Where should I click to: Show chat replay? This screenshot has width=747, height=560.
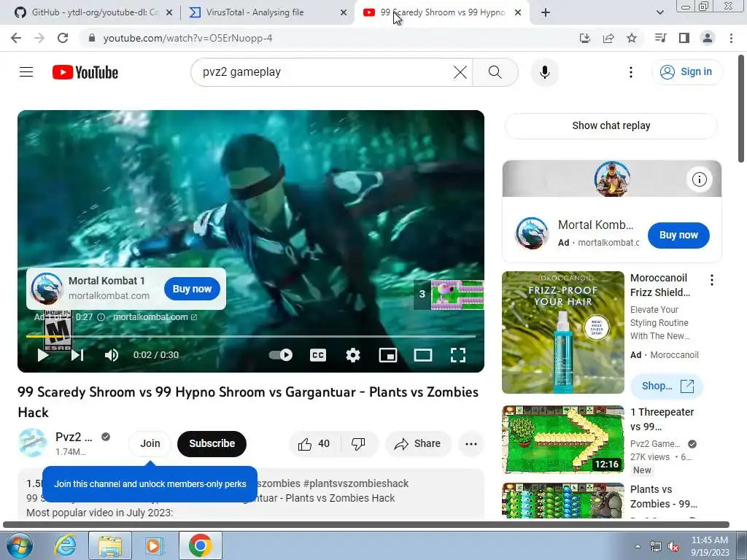coord(611,125)
